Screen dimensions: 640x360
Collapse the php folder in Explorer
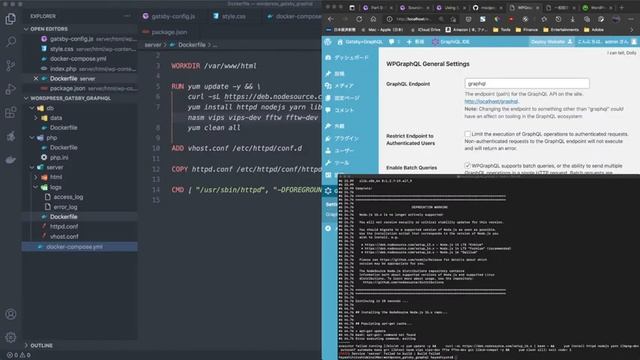[51, 138]
